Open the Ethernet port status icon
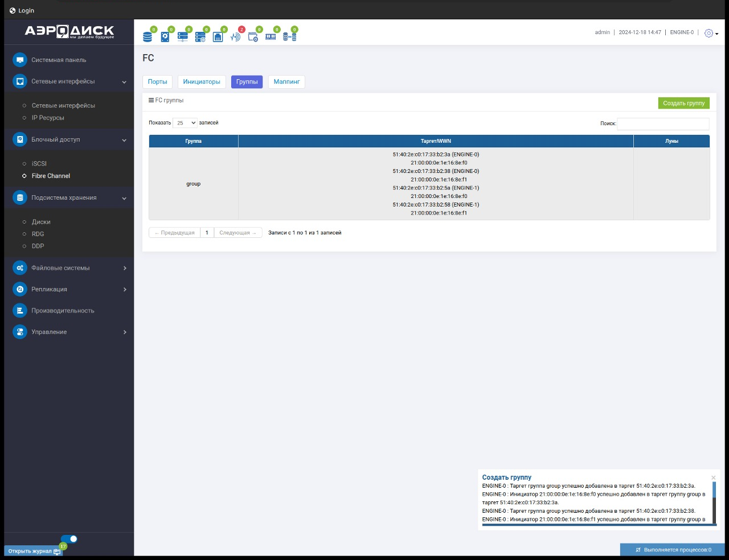The image size is (729, 560). coord(218,37)
